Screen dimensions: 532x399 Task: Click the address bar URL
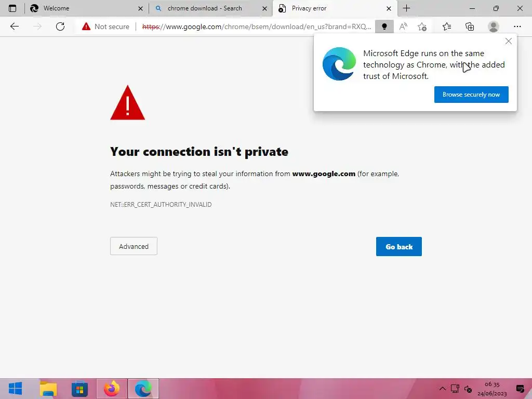click(257, 26)
